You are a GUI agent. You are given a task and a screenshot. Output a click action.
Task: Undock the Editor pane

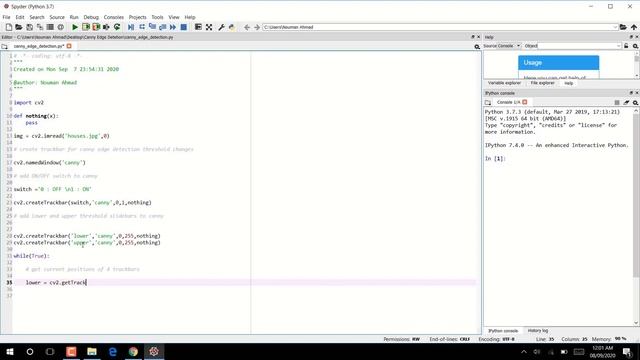pyautogui.click(x=473, y=37)
